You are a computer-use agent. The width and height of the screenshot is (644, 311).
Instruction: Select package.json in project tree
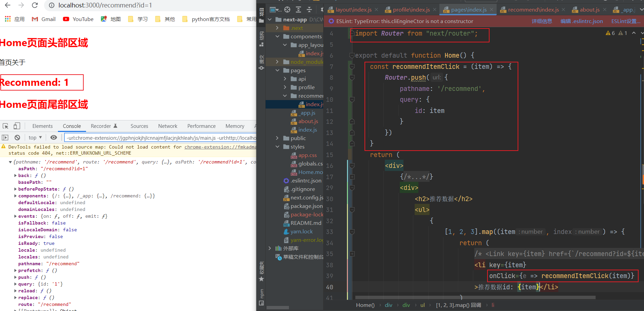click(303, 206)
